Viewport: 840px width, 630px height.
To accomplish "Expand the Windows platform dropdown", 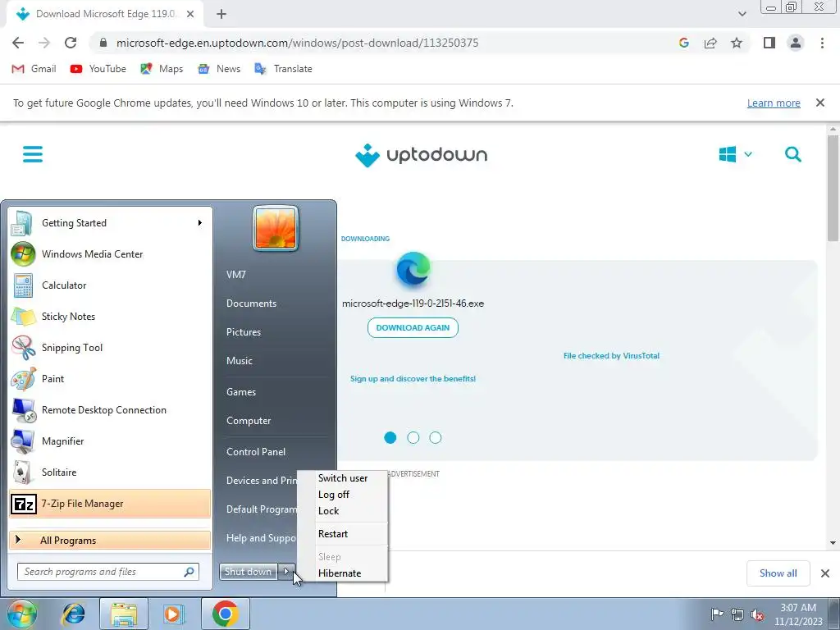I will click(735, 154).
